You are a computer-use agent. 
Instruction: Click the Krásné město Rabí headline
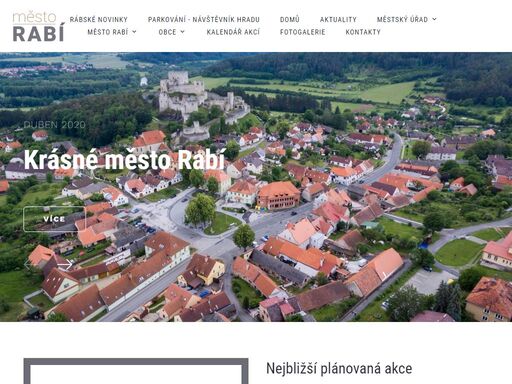click(125, 160)
